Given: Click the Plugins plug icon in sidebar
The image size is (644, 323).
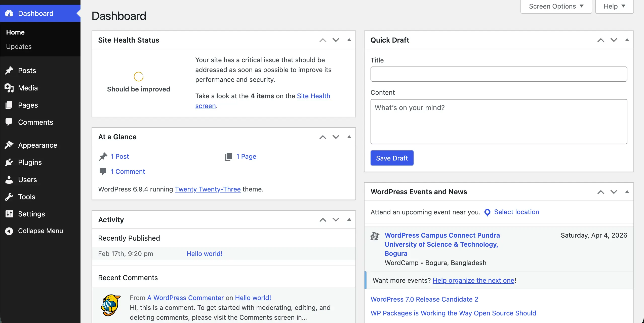Looking at the screenshot, I should click(x=9, y=162).
